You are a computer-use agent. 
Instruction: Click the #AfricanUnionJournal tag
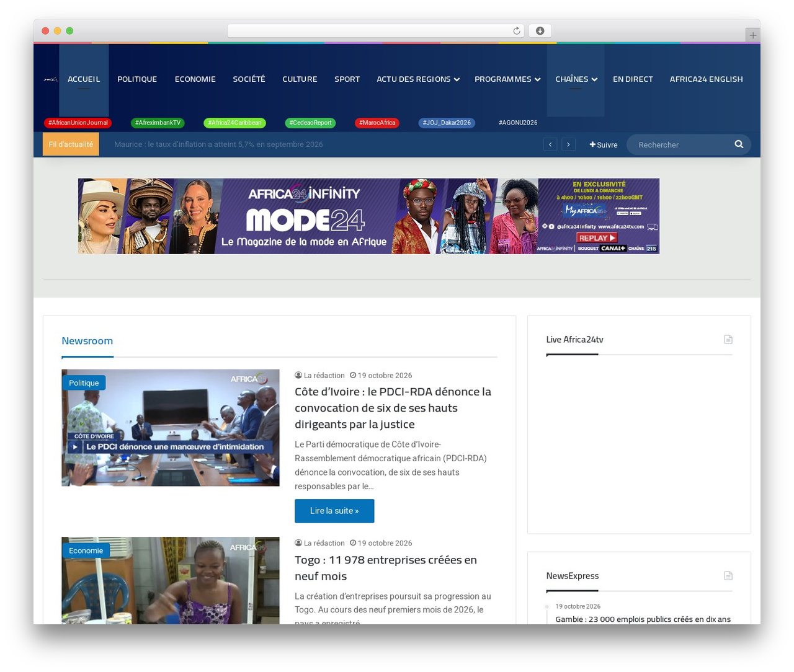[78, 123]
